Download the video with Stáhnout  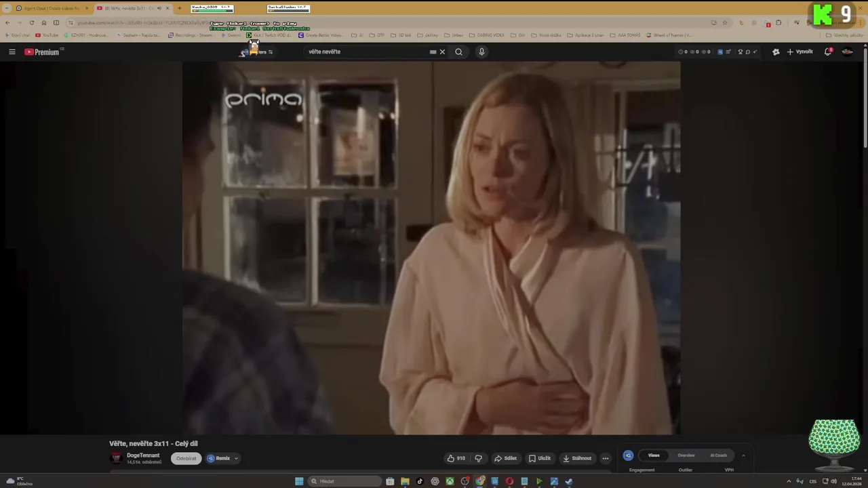click(577, 458)
